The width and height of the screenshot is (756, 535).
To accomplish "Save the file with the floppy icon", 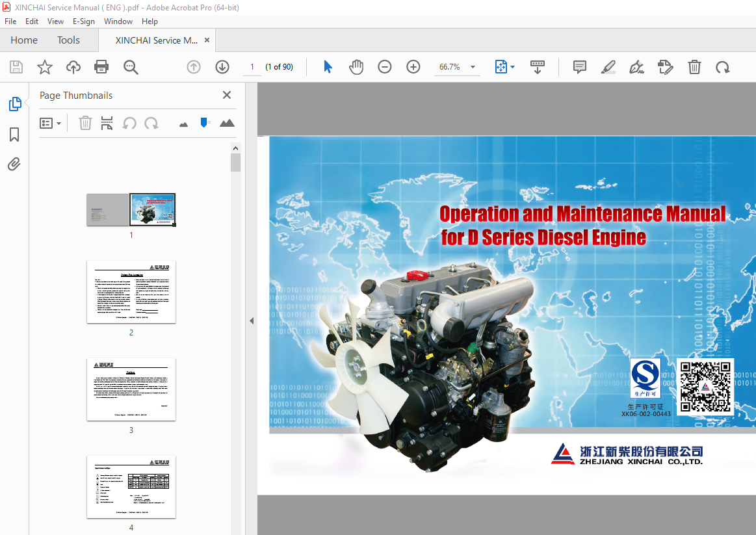I will point(16,67).
